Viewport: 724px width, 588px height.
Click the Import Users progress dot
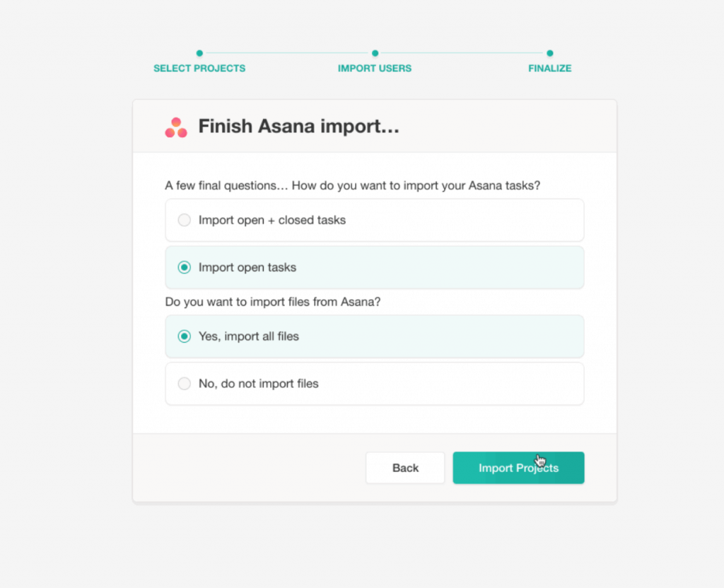375,53
